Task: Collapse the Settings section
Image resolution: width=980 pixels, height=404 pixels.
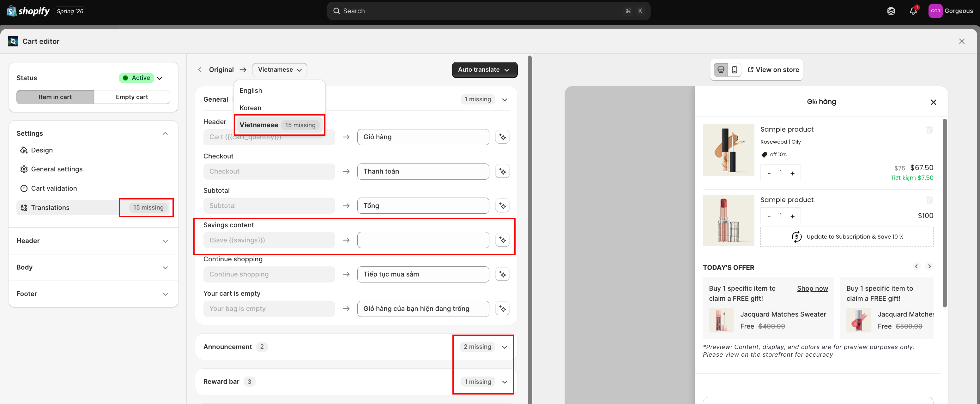Action: click(165, 134)
